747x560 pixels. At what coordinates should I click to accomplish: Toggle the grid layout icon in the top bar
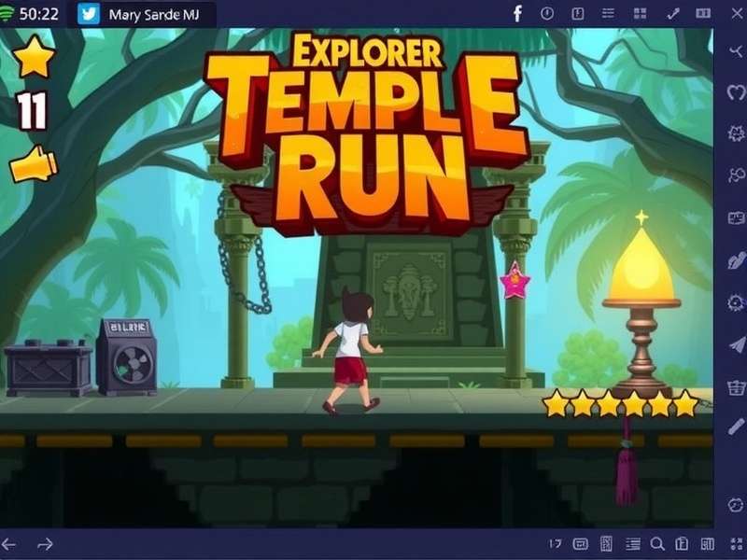tap(642, 11)
